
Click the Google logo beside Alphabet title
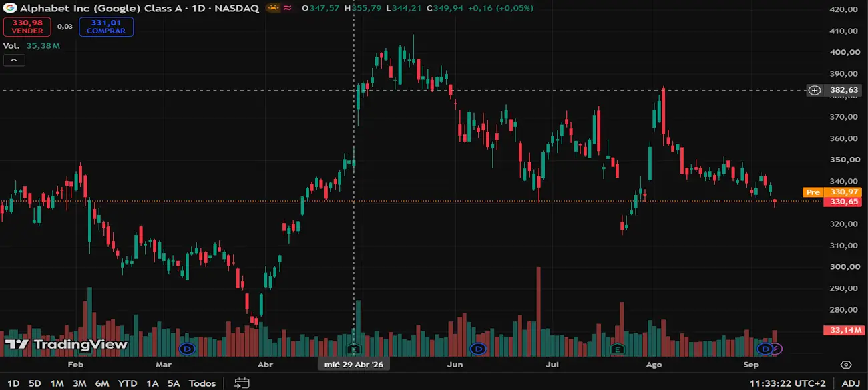9,8
